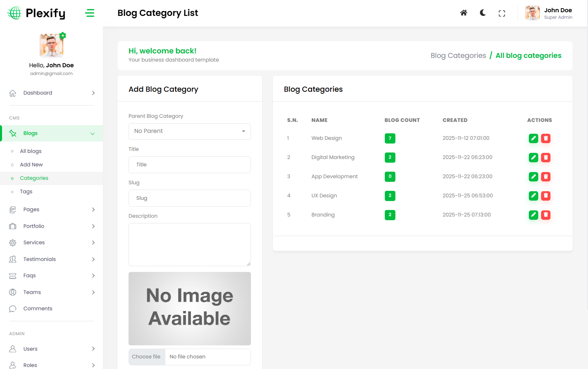Edit the App Development category
Viewport: 588px width, 369px height.
click(533, 177)
